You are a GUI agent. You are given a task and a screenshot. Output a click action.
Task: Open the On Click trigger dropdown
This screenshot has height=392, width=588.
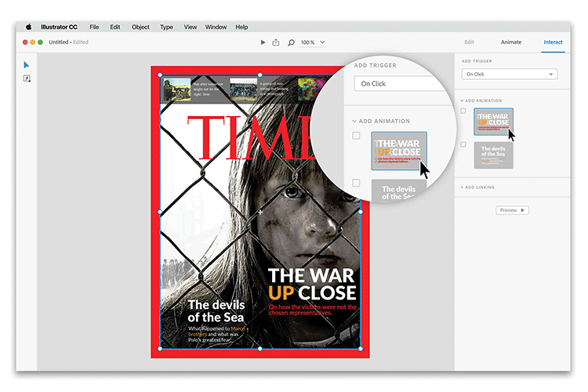[509, 74]
